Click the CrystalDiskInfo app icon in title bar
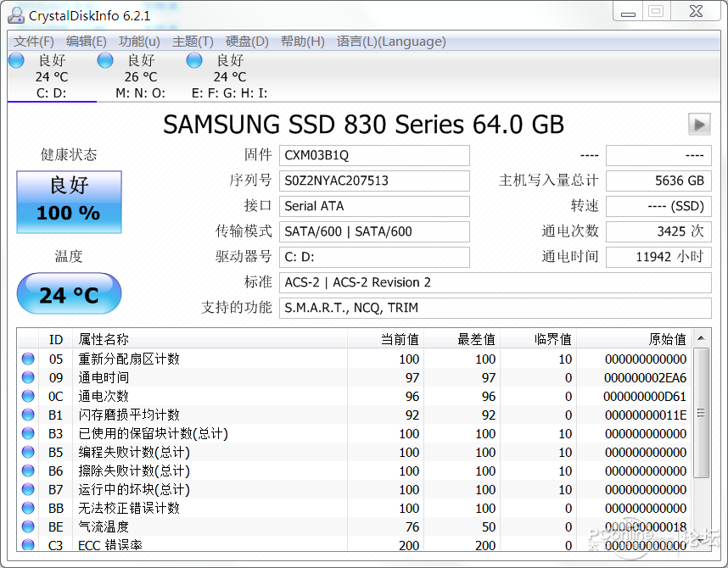This screenshot has height=568, width=728. 16,16
